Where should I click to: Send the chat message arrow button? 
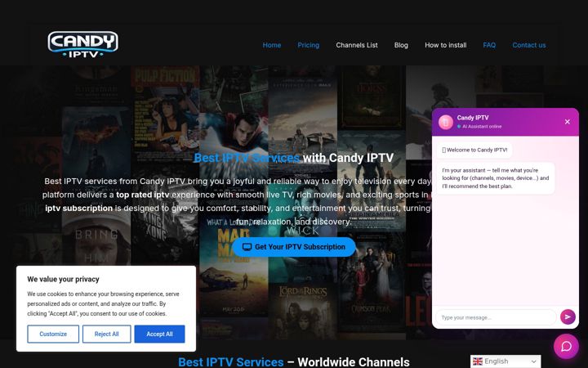click(x=568, y=317)
